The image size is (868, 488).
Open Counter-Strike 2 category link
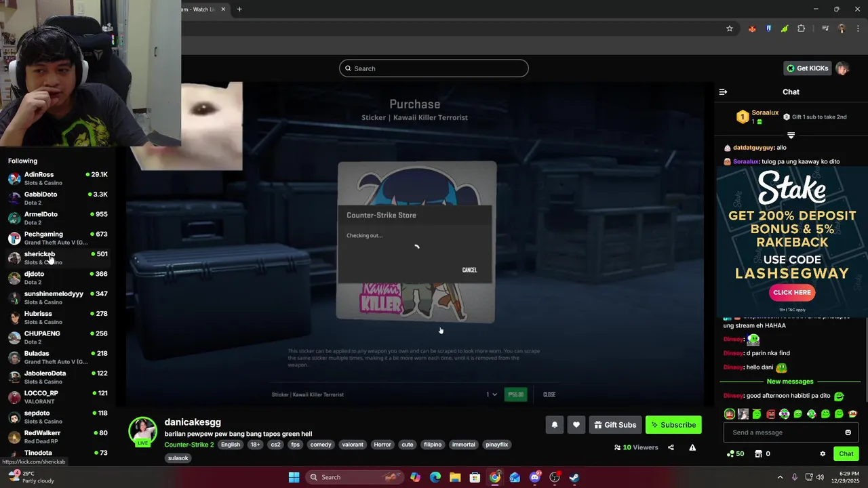[x=189, y=445]
